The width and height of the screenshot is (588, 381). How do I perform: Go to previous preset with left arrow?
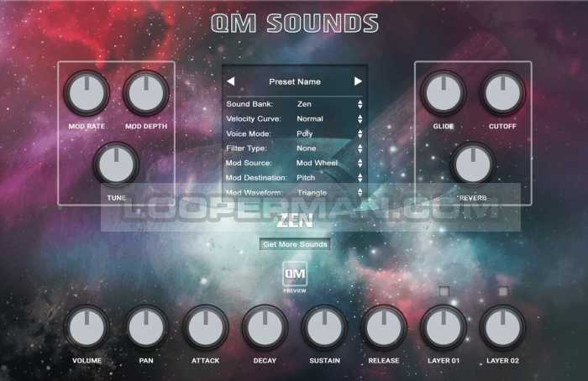pyautogui.click(x=231, y=81)
